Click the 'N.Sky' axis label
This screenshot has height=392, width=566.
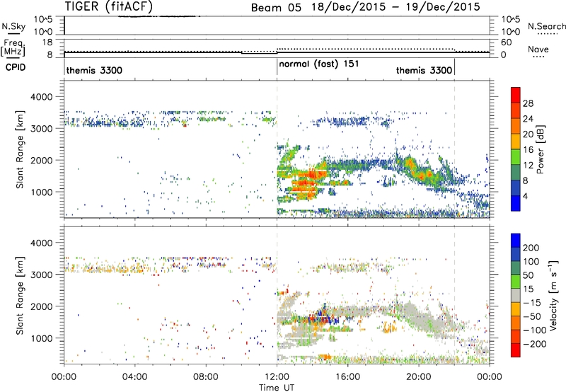[13, 26]
